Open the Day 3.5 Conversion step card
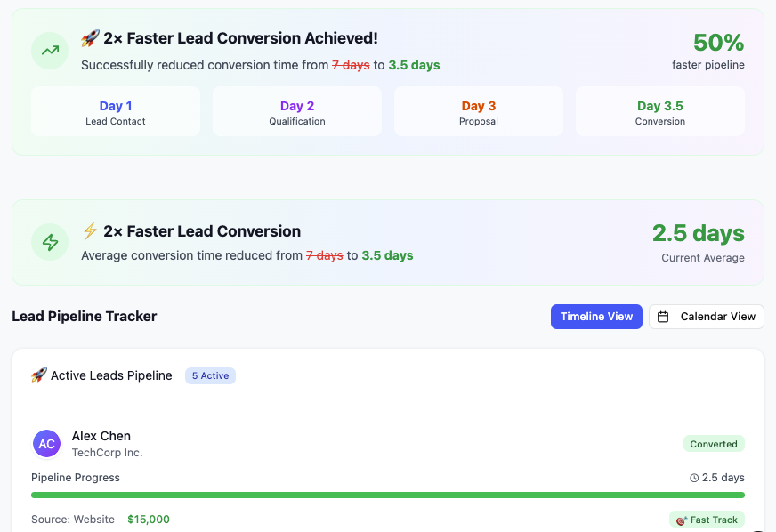This screenshot has height=532, width=776. [x=660, y=112]
